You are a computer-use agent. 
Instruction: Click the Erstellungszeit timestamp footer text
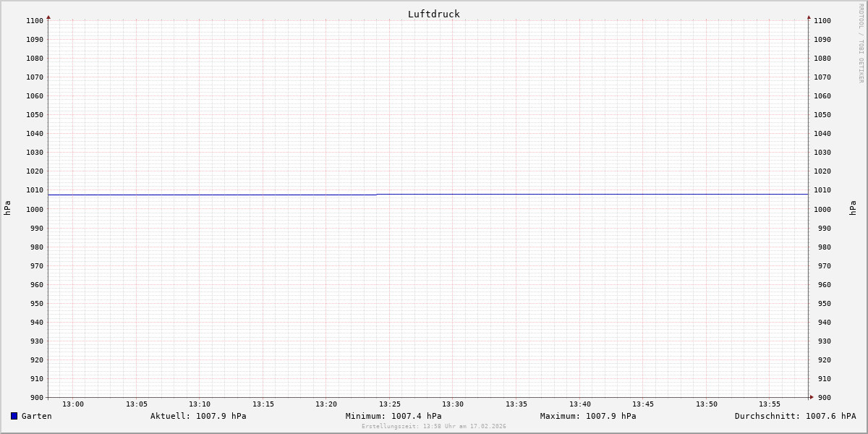point(434,426)
